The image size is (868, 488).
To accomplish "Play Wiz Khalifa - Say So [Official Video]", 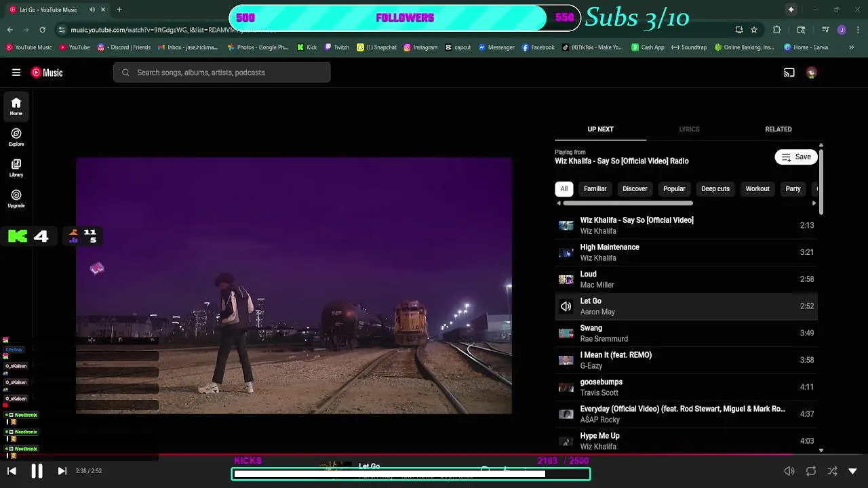I will pyautogui.click(x=686, y=225).
